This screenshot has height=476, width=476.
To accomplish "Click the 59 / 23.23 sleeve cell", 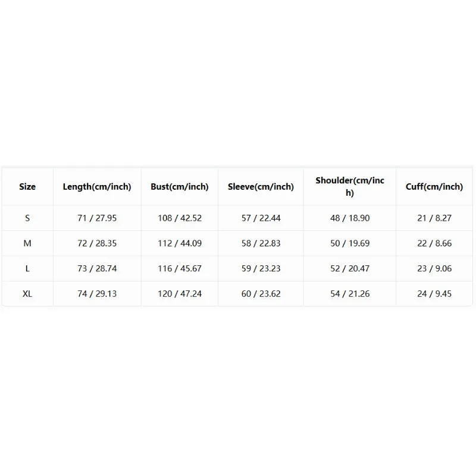I will click(x=261, y=268).
